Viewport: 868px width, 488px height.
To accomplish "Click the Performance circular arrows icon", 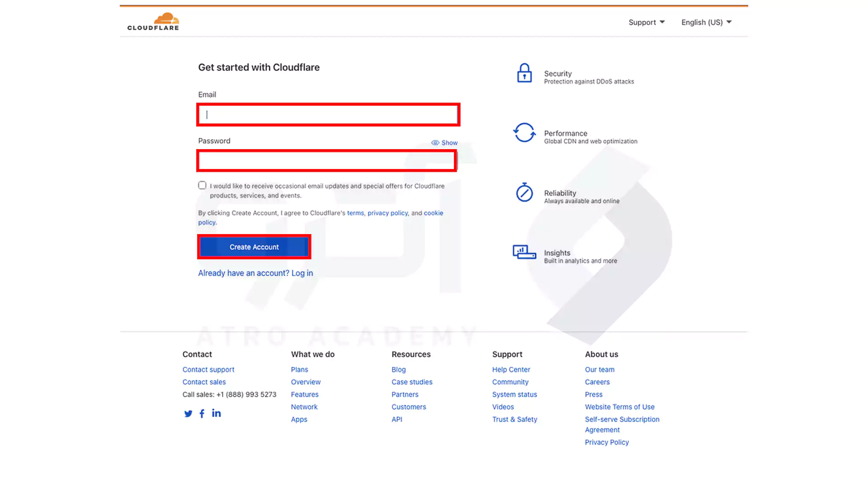I will tap(524, 133).
